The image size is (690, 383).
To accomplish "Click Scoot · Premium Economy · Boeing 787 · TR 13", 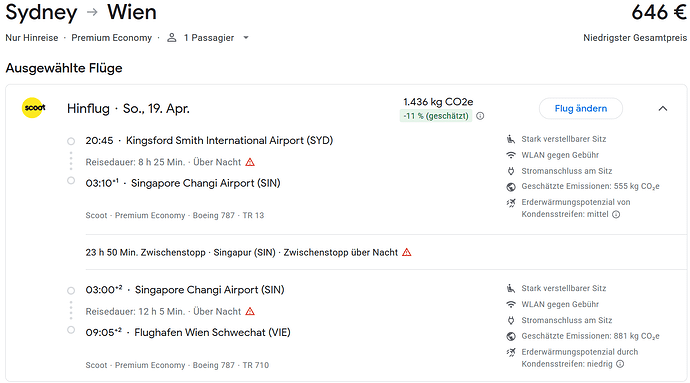I will tap(175, 215).
